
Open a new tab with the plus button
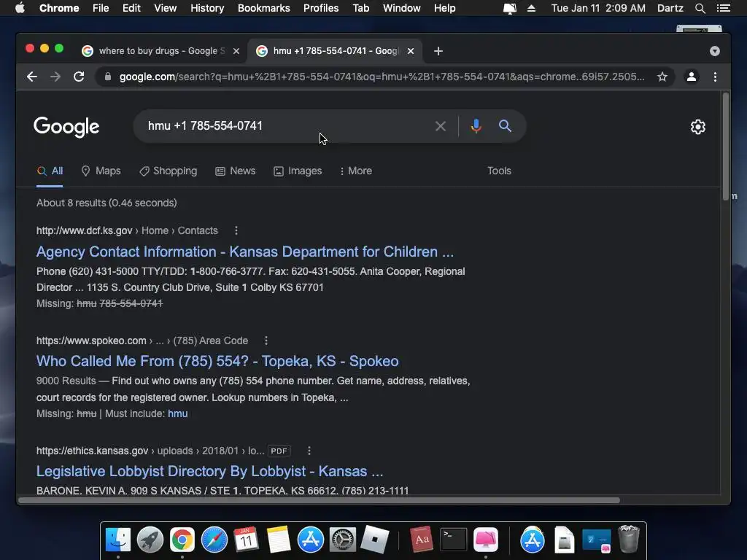point(438,51)
